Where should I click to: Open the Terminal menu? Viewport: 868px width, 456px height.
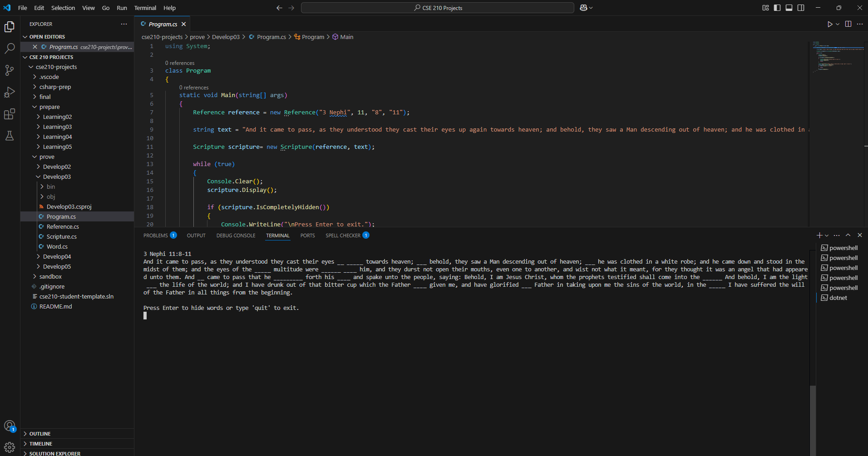pyautogui.click(x=145, y=8)
